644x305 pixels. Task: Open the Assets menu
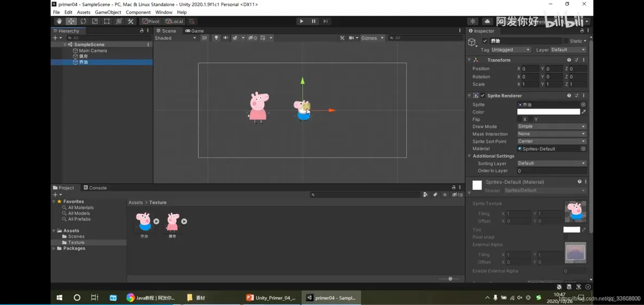pos(84,13)
